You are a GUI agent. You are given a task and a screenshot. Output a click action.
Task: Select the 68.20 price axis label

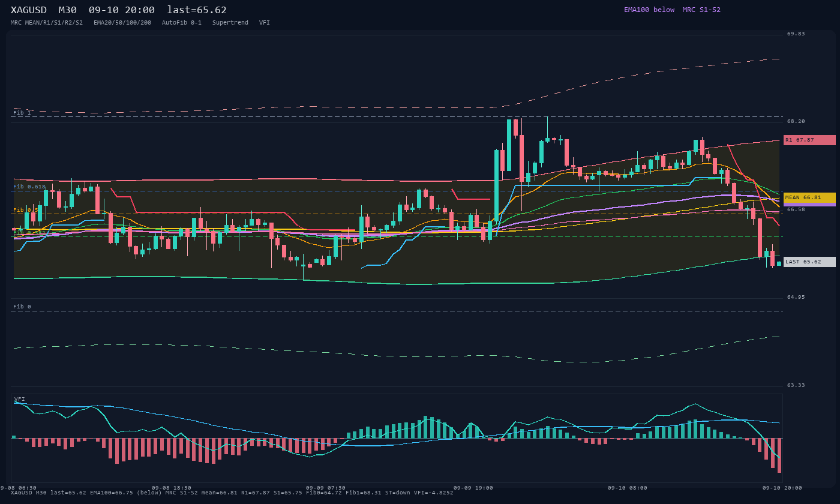(x=796, y=121)
